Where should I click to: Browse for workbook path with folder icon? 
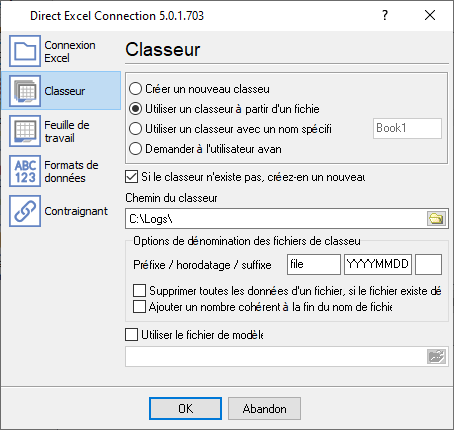point(436,219)
